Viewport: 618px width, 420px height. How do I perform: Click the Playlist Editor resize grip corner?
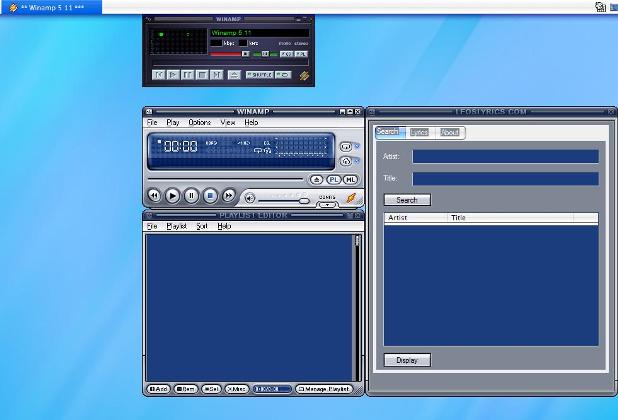[359, 391]
